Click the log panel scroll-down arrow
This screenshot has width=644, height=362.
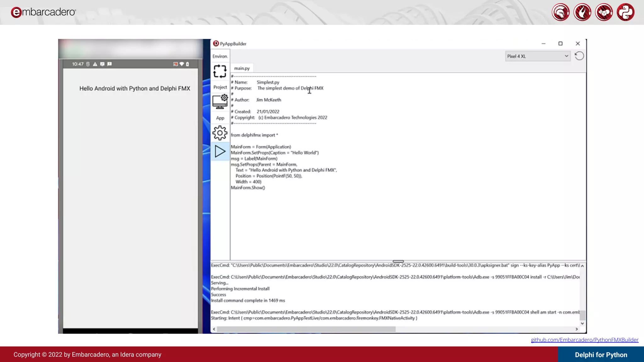[582, 323]
